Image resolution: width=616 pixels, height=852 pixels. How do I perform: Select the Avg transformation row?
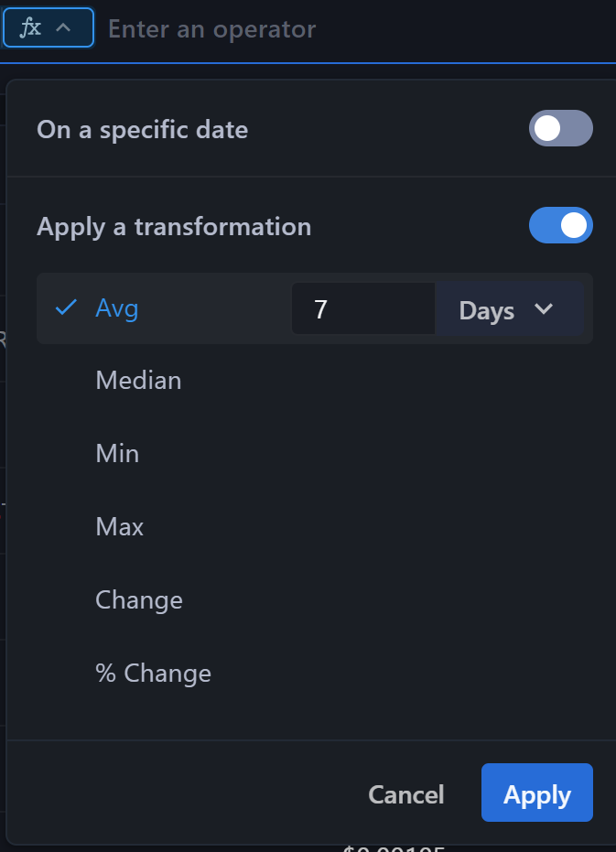[314, 308]
